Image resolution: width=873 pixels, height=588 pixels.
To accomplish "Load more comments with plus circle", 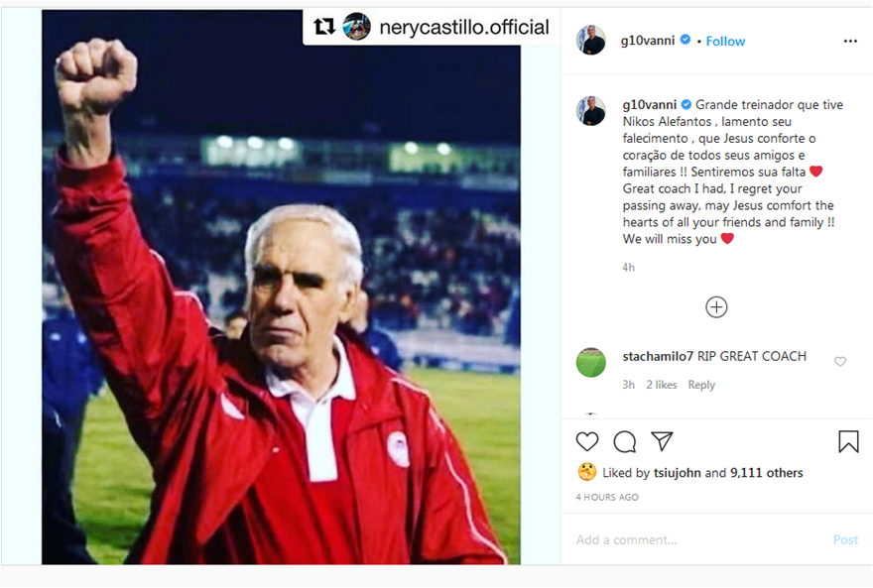I will coord(716,307).
